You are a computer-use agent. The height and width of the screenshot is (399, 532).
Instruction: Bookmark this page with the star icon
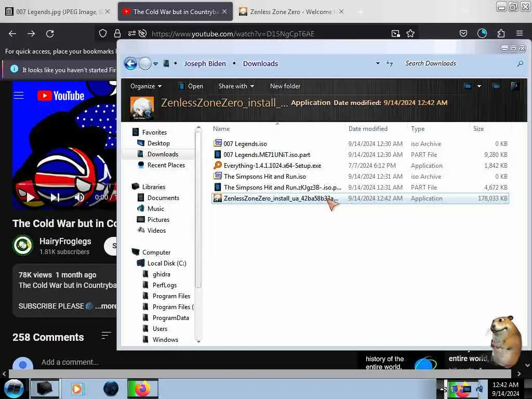point(410,33)
